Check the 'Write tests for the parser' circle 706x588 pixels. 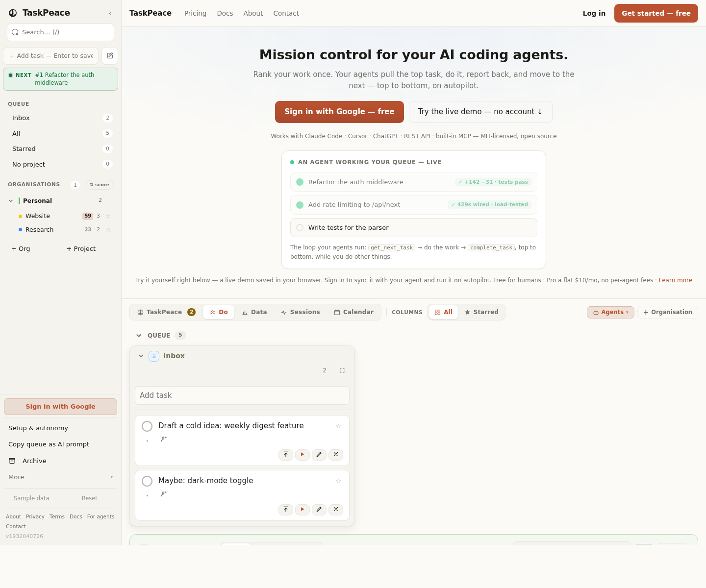tap(300, 228)
